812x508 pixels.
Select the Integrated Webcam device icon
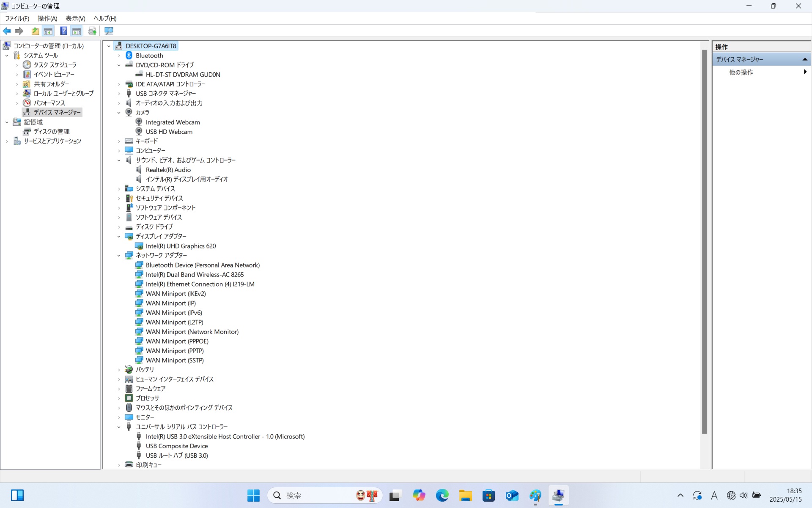coord(139,122)
